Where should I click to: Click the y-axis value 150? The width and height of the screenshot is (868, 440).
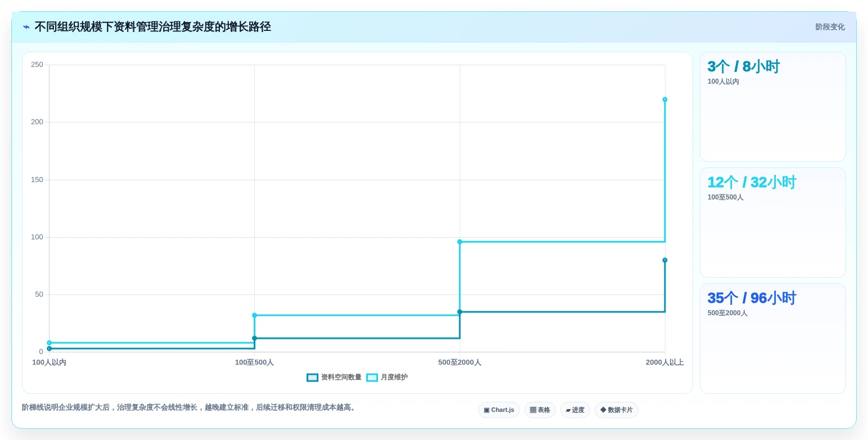click(x=37, y=180)
